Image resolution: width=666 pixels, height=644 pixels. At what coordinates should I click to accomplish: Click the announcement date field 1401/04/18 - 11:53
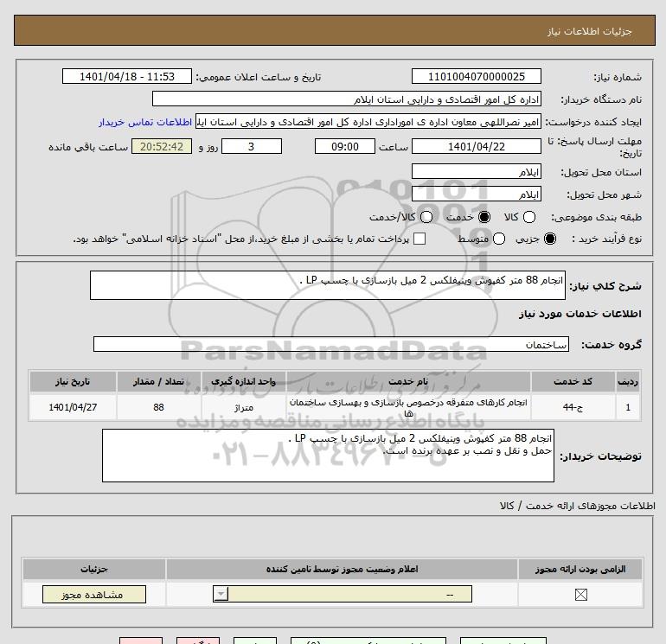[127, 76]
